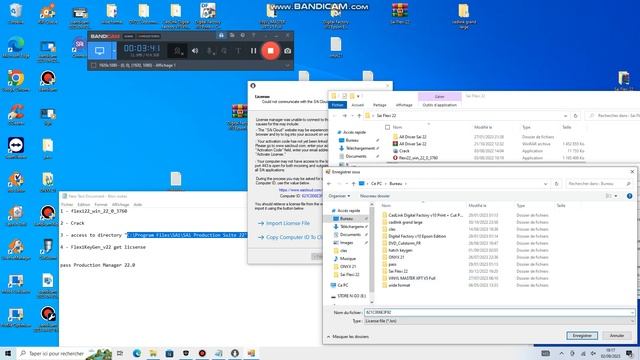Open Outils d'application tab in Explorer
Image resolution: width=640 pixels, height=360 pixels.
point(440,105)
